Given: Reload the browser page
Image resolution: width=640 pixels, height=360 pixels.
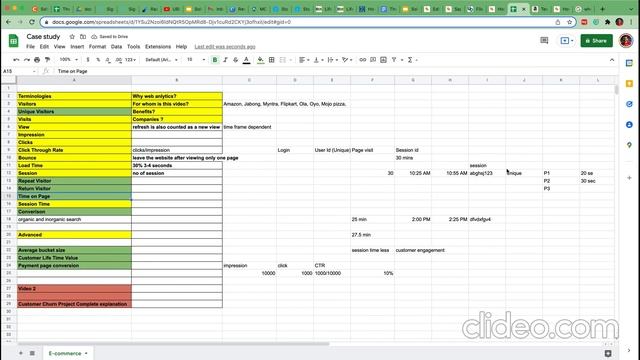Looking at the screenshot, I should (32, 22).
